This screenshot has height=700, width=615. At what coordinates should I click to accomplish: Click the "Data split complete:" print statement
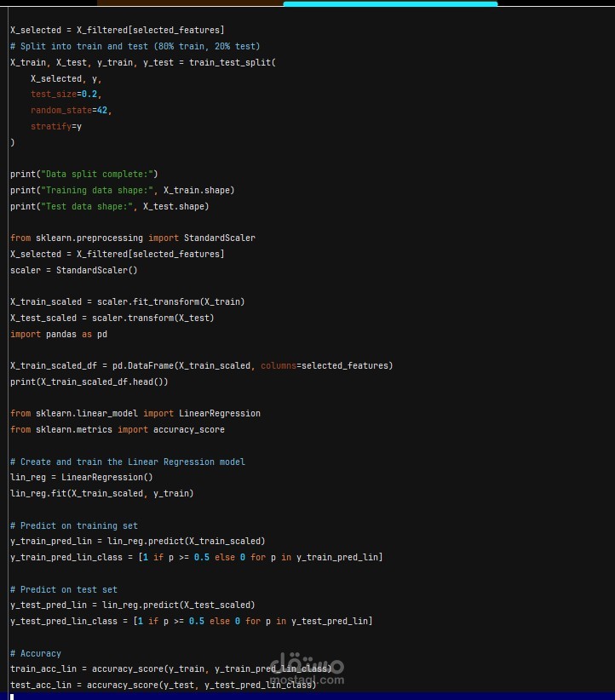click(x=84, y=174)
